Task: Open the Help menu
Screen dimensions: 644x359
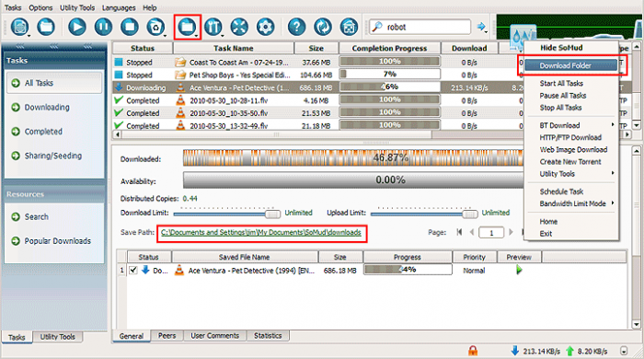Action: click(x=149, y=7)
